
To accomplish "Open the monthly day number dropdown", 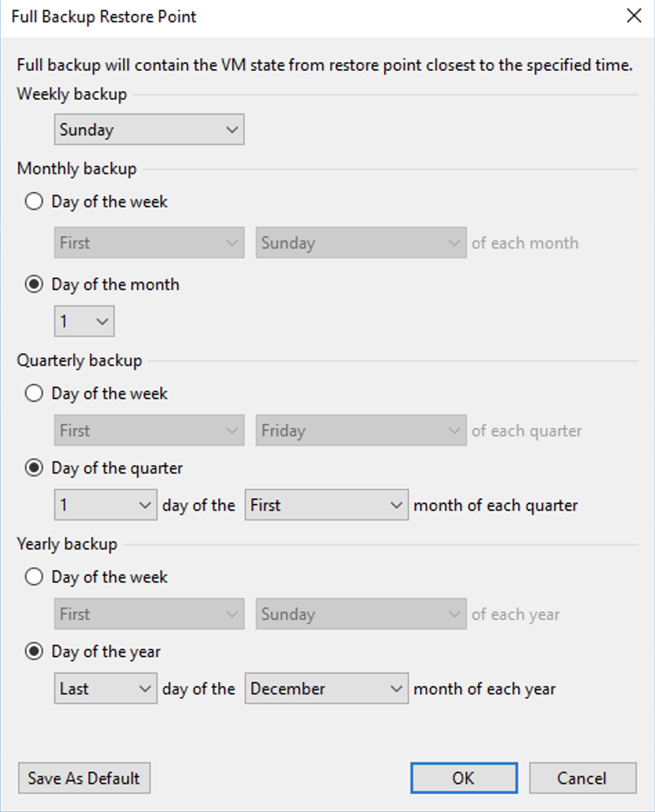I will point(84,321).
